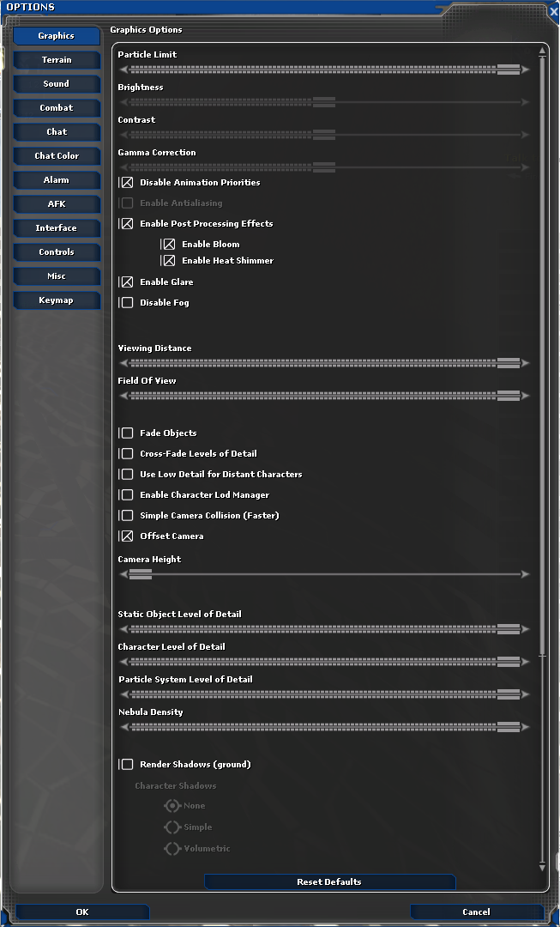This screenshot has height=927, width=560.
Task: Close the Options window
Action: 553,11
